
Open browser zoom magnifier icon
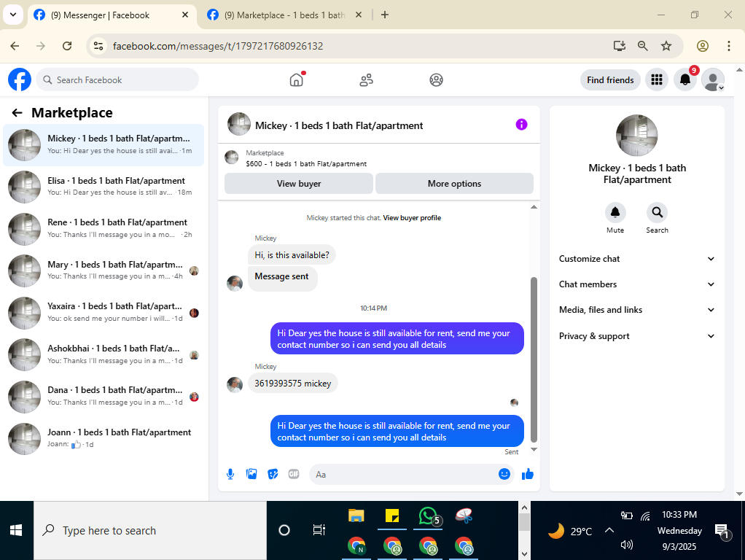pyautogui.click(x=642, y=46)
